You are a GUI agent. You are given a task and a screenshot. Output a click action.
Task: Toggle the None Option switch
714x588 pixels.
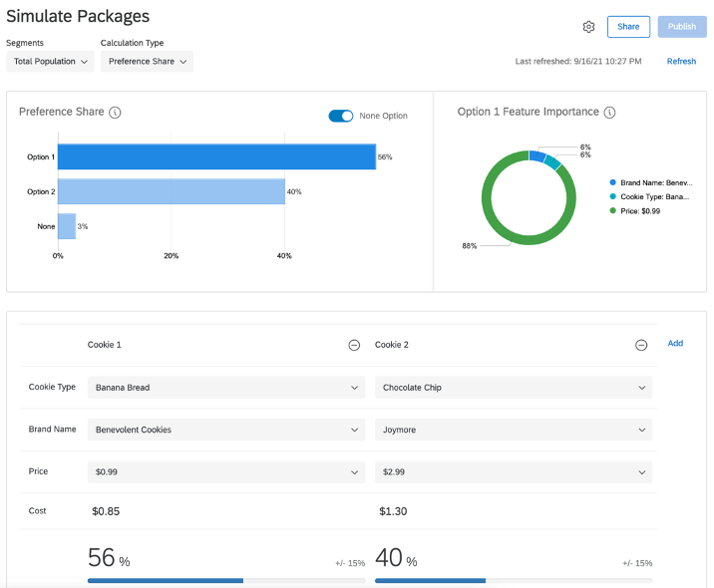(341, 116)
